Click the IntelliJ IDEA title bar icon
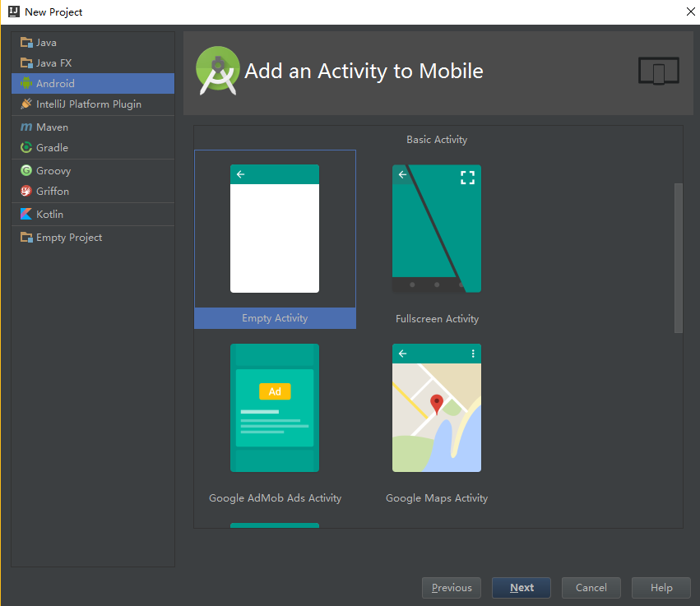The image size is (700, 606). coord(14,12)
